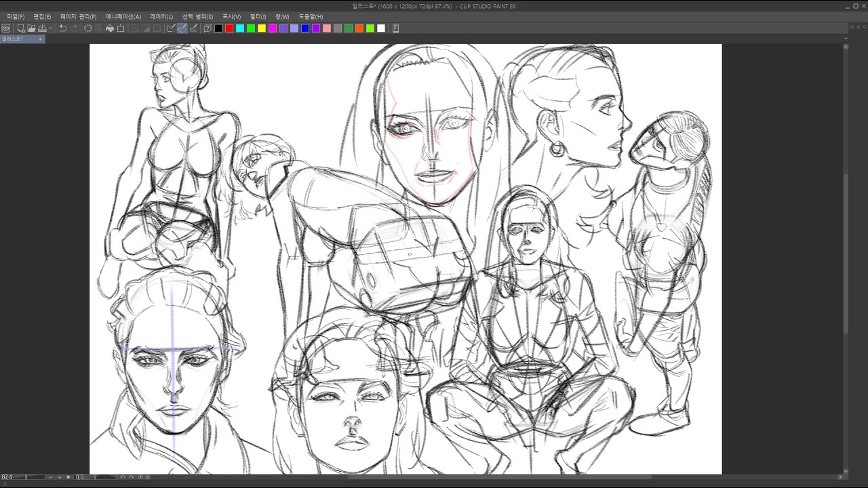The image size is (868, 488).
Task: Click the vertical scrollbar of the canvas
Action: [845, 254]
